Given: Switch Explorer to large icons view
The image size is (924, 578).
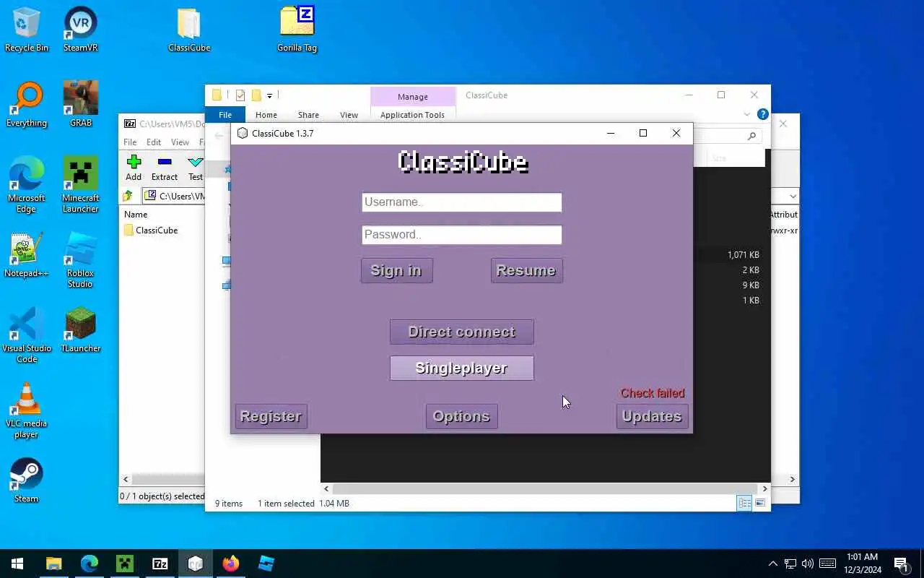Looking at the screenshot, I should pos(760,503).
